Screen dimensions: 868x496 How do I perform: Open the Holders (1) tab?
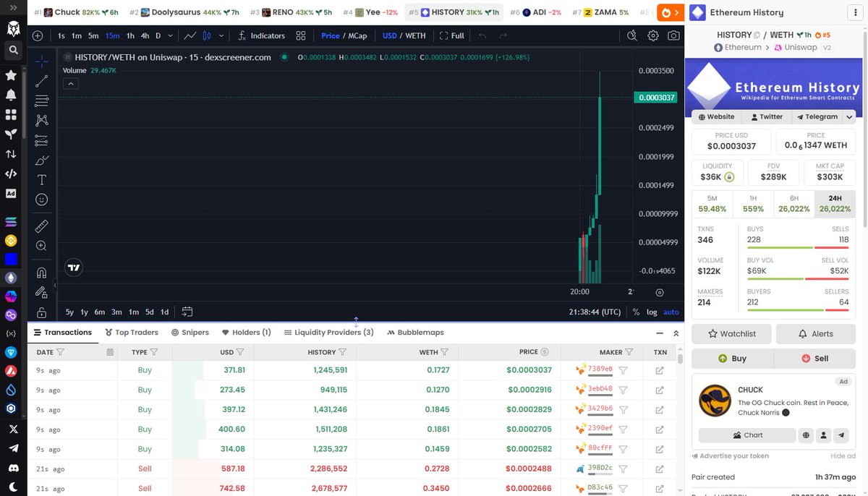click(x=247, y=333)
